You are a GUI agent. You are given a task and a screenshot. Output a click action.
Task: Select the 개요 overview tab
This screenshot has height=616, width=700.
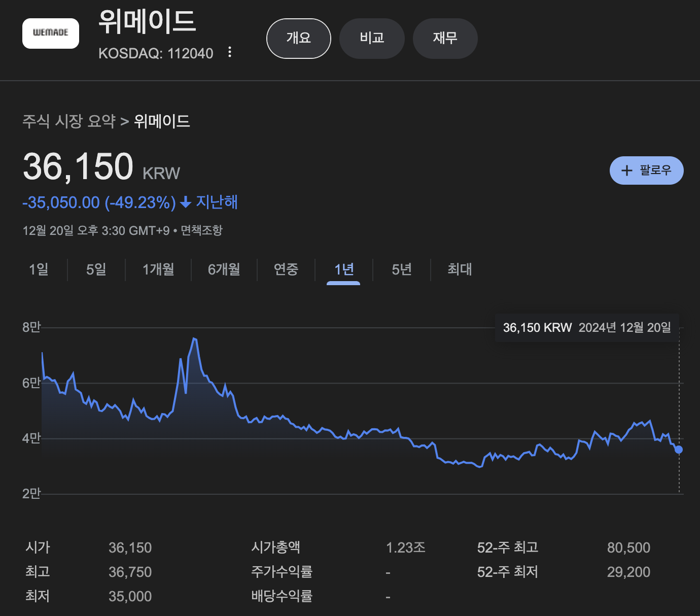click(299, 39)
